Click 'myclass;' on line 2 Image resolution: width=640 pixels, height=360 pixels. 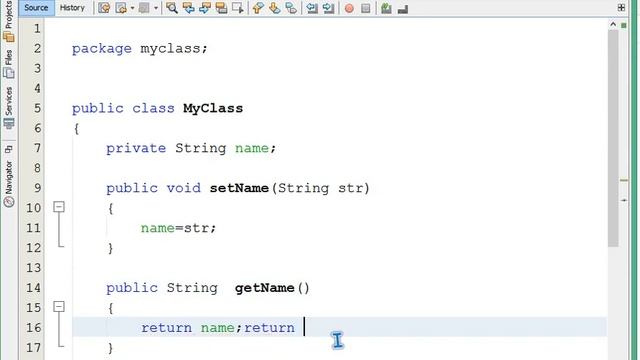[x=174, y=49]
